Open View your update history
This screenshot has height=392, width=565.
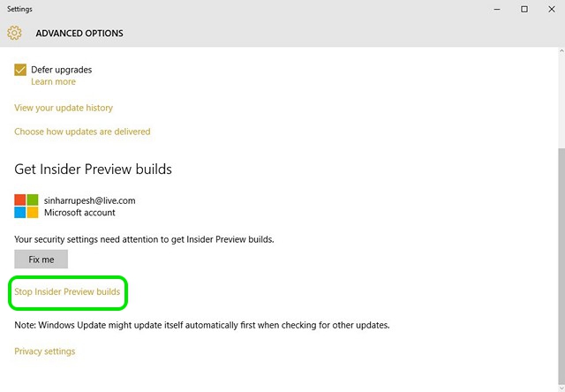tap(64, 108)
